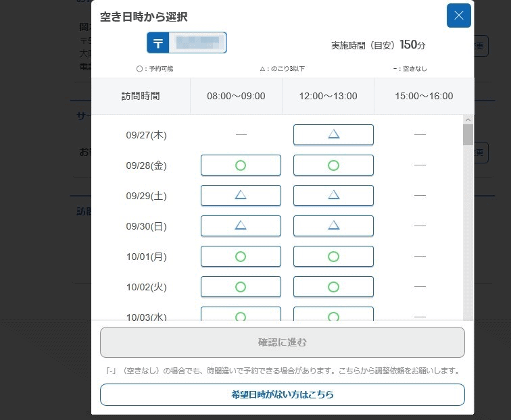The image size is (511, 420).
Task: Click the －：空きなし legend text
Action: pyautogui.click(x=410, y=69)
